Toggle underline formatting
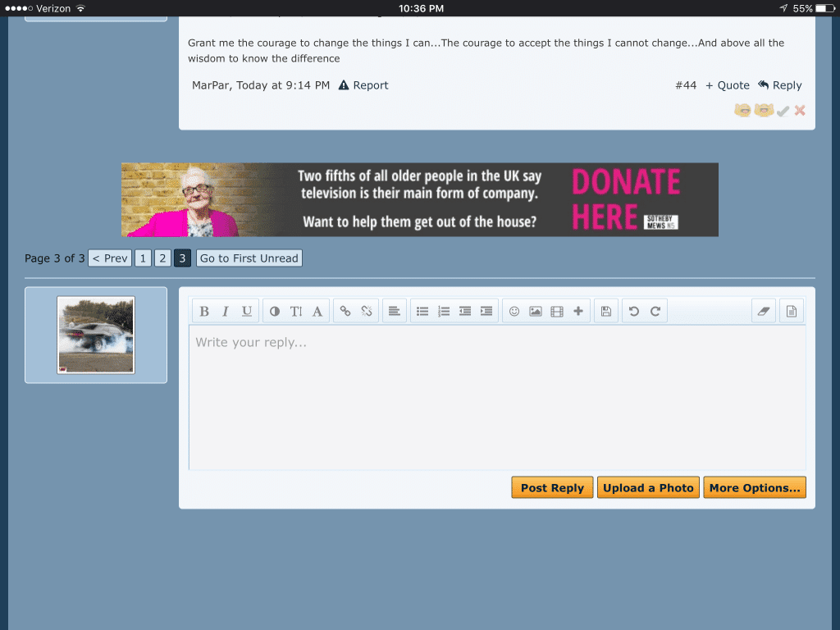The height and width of the screenshot is (630, 840). click(247, 312)
